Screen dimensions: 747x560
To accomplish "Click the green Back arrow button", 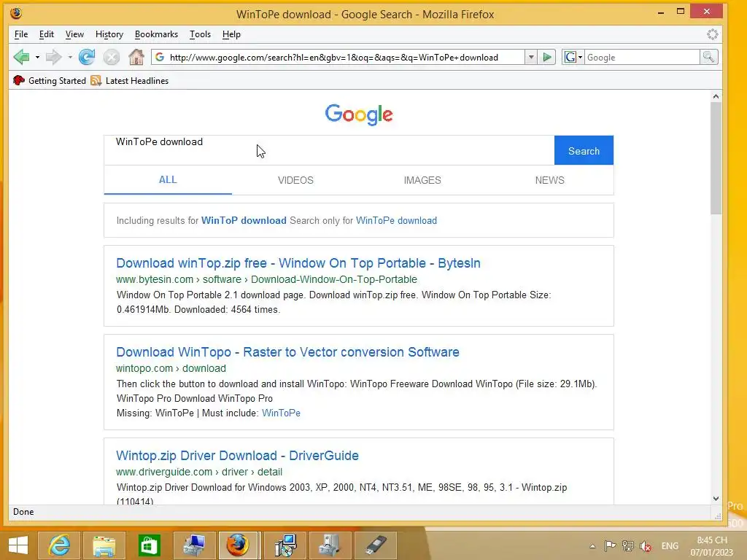I will point(21,57).
